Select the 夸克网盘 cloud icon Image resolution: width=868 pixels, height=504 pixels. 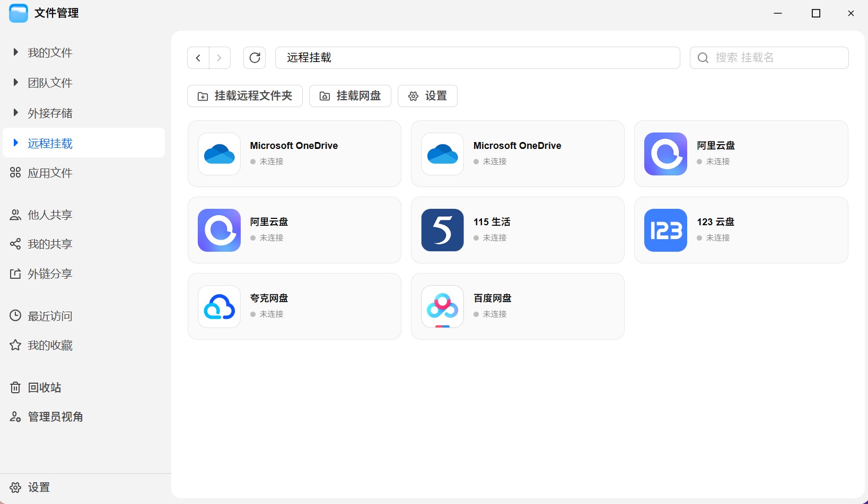219,306
